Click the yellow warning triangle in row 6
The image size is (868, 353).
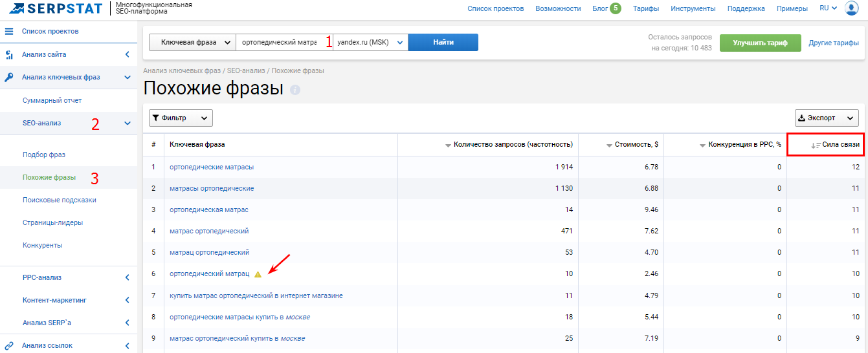[x=258, y=274]
